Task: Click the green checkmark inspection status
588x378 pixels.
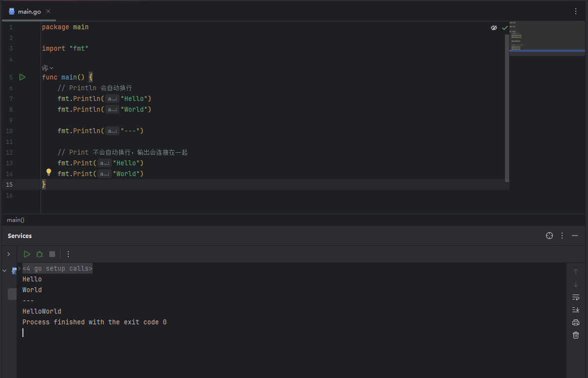Action: coord(505,28)
